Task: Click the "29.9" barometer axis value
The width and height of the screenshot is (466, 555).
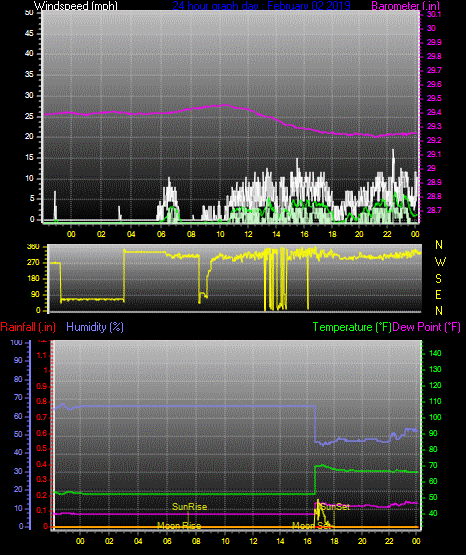Action: (434, 42)
